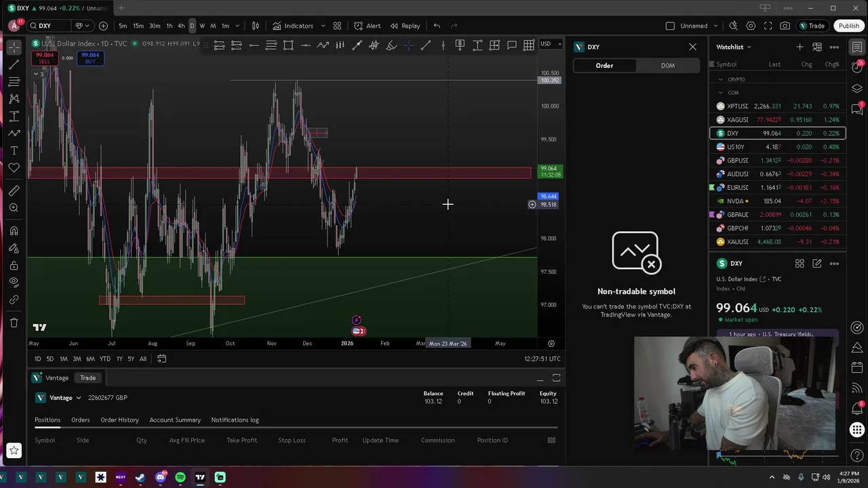Open chart settings hexagon gear icon
Image resolution: width=868 pixels, height=488 pixels.
751,26
